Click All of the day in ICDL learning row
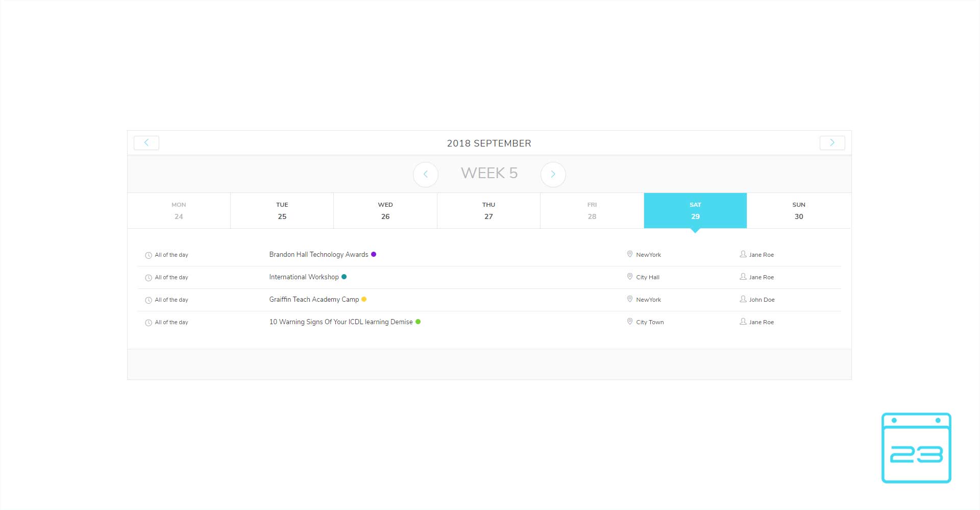The image size is (980, 510). tap(171, 322)
